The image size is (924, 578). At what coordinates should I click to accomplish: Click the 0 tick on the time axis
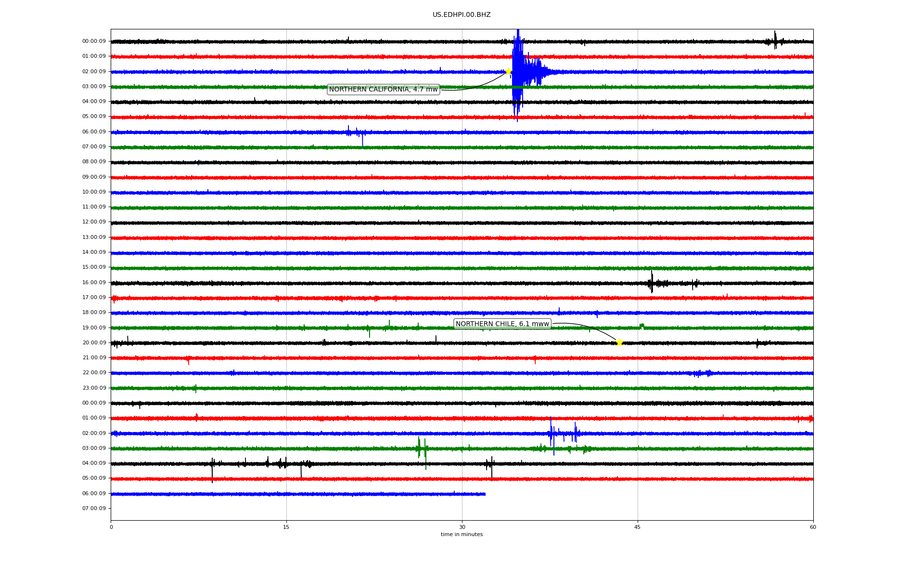click(x=111, y=527)
